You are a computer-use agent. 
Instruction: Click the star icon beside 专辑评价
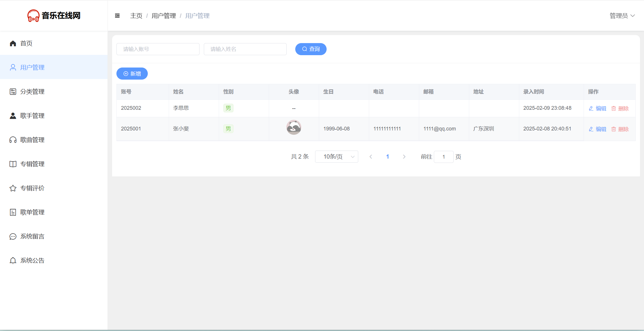tap(13, 188)
